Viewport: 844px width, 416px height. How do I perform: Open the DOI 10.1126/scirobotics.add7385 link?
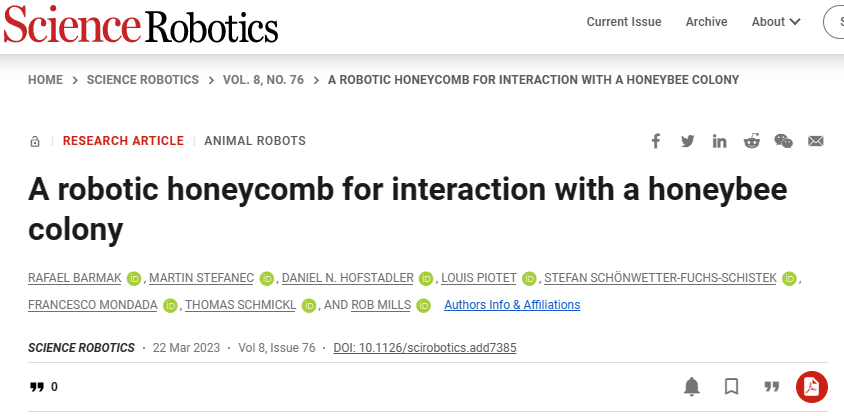(x=425, y=348)
